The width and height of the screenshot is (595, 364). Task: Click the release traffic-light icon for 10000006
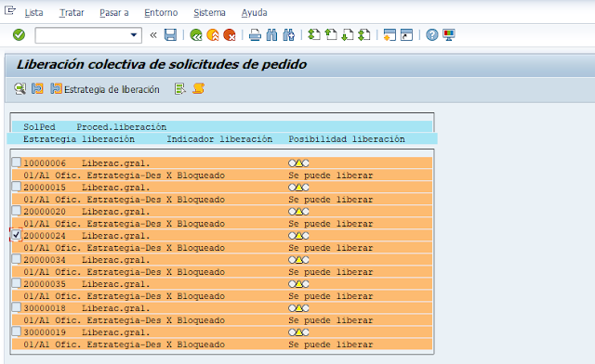(x=298, y=163)
